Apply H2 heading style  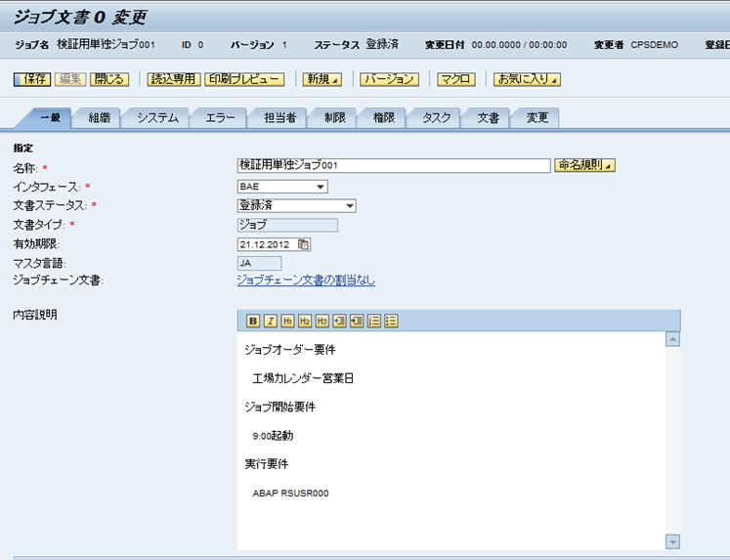[x=305, y=320]
